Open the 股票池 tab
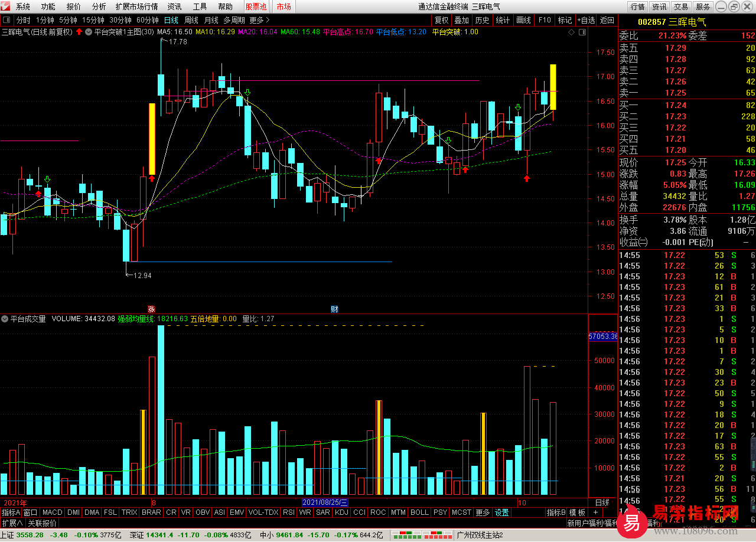Screen dimensions: 756x542 [256, 6]
